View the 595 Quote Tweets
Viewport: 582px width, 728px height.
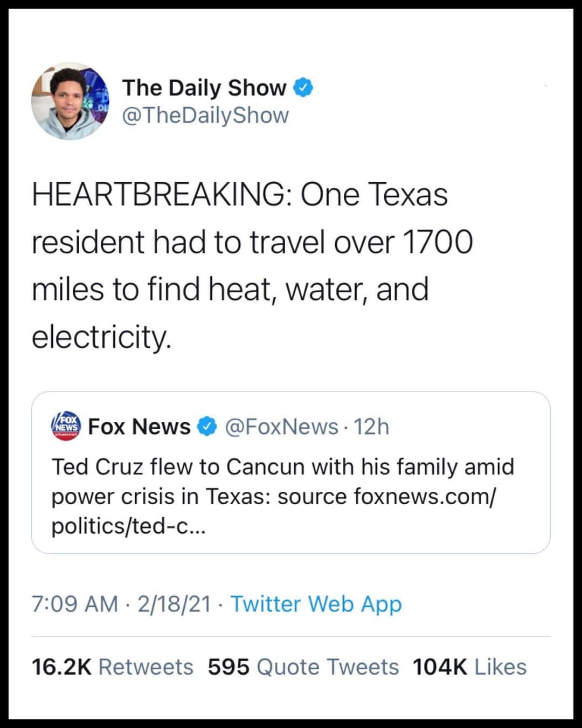(303, 667)
